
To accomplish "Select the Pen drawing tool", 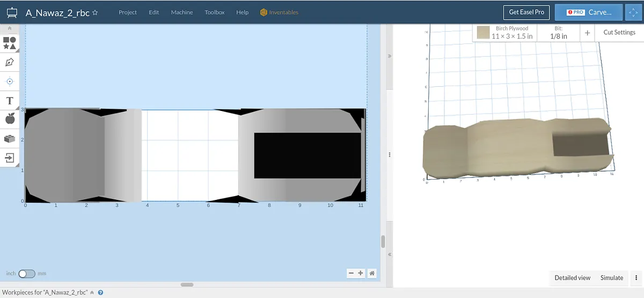I will (10, 62).
